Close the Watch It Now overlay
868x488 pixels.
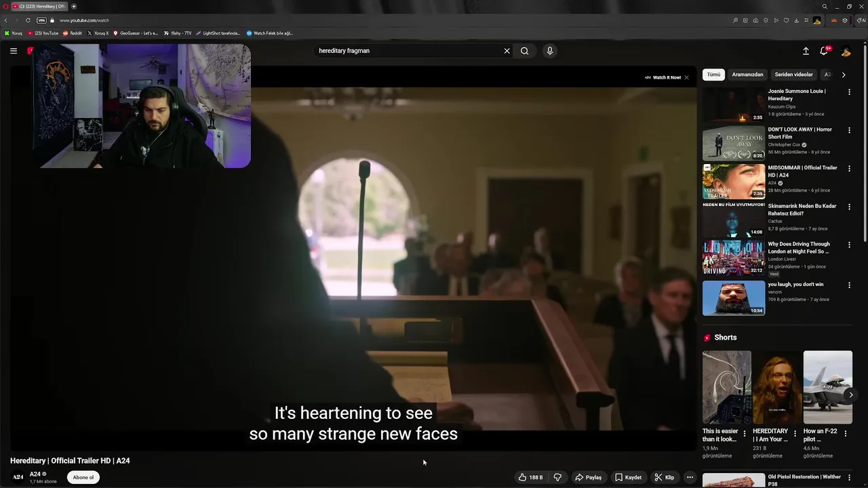coord(686,77)
